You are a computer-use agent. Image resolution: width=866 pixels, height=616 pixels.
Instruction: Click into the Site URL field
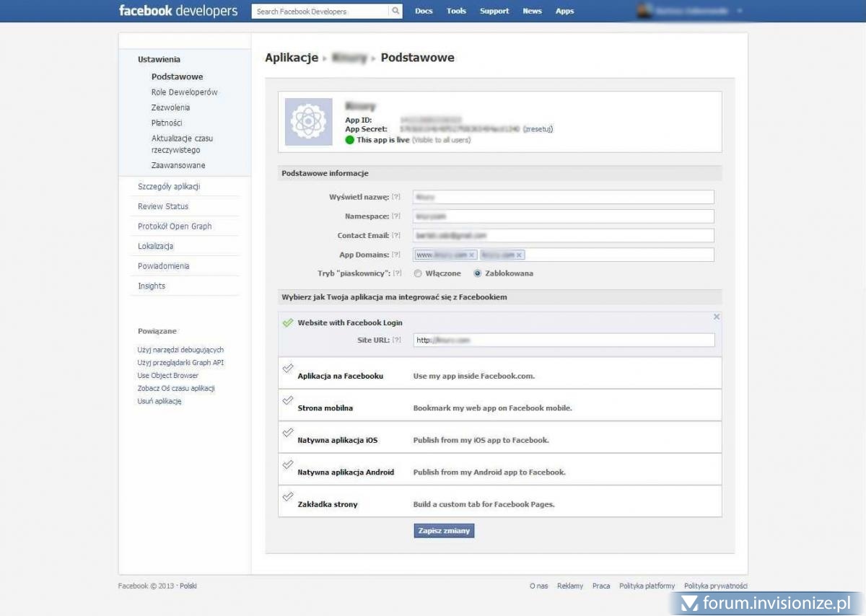pyautogui.click(x=564, y=340)
